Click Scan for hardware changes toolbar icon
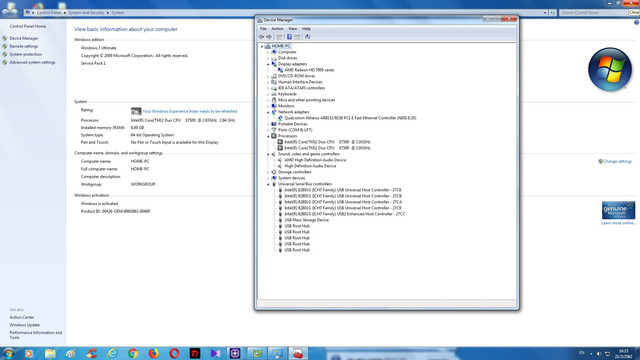 click(x=307, y=37)
